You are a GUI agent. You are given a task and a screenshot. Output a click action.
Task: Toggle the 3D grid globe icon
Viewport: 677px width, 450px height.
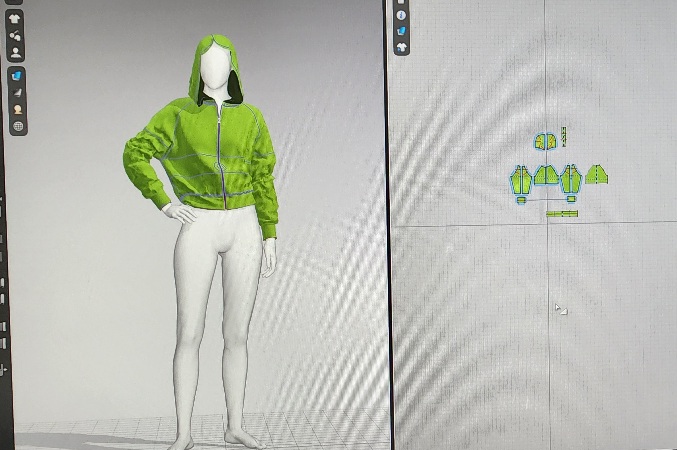[x=17, y=127]
